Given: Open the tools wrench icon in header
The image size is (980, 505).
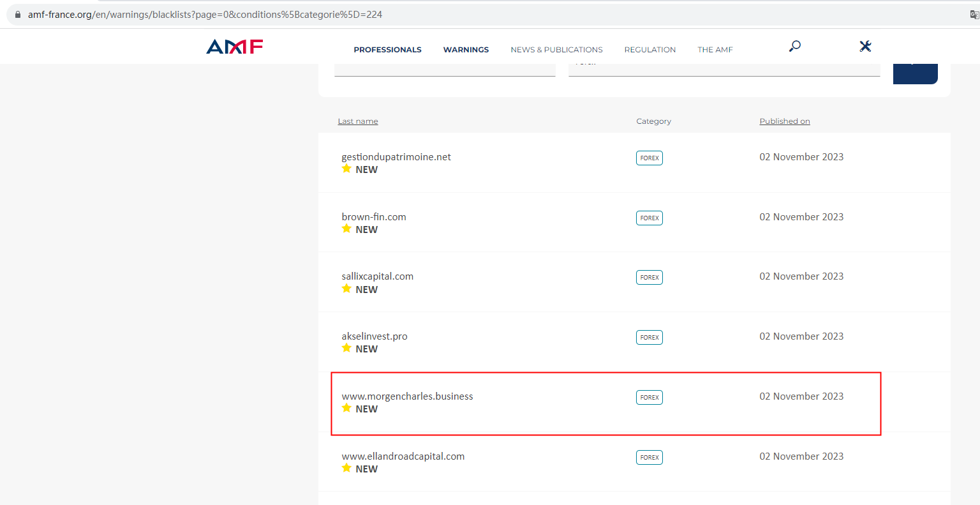Looking at the screenshot, I should click(x=865, y=46).
